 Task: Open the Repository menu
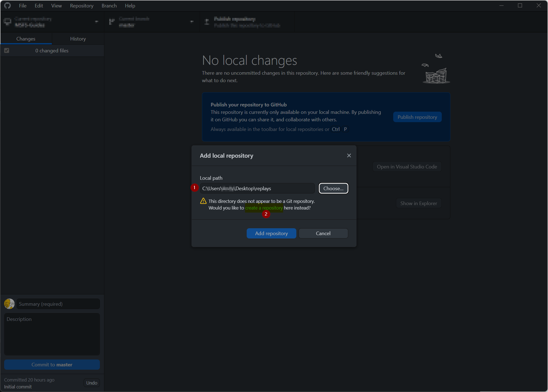82,6
